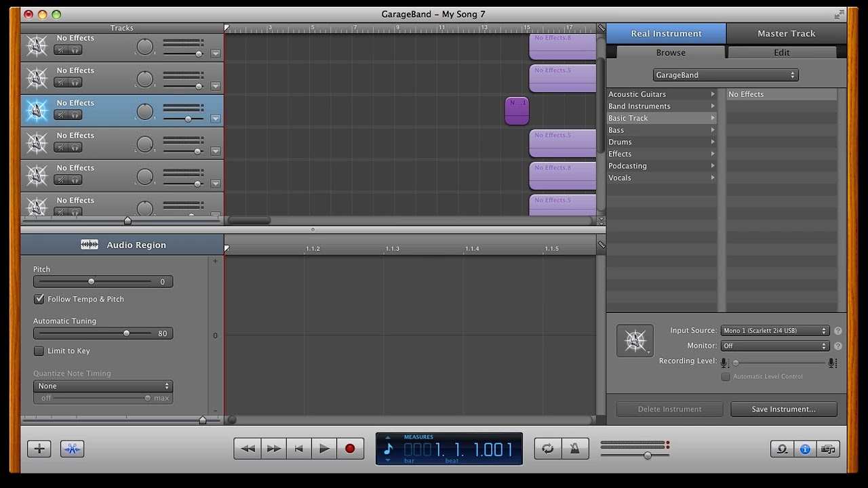
Task: Enable the Limit to Key checkbox
Action: [39, 351]
